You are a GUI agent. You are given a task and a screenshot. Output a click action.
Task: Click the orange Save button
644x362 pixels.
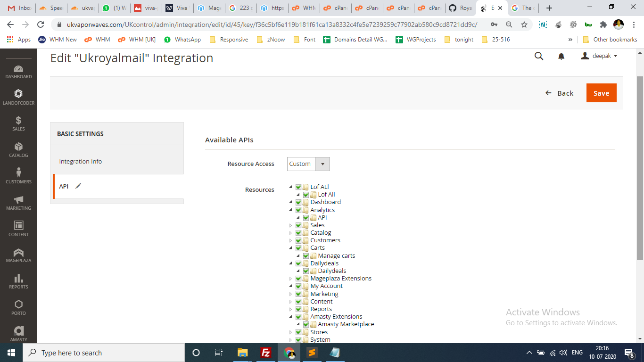point(601,93)
